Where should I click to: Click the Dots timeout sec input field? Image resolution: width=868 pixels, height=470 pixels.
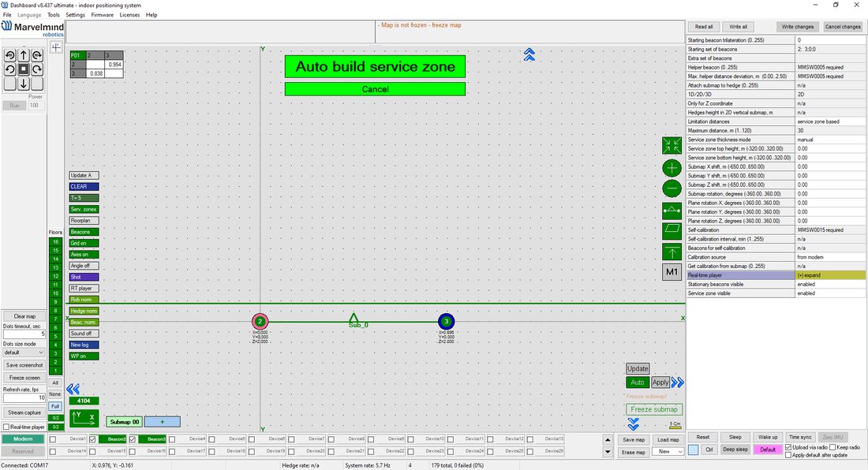(x=24, y=334)
